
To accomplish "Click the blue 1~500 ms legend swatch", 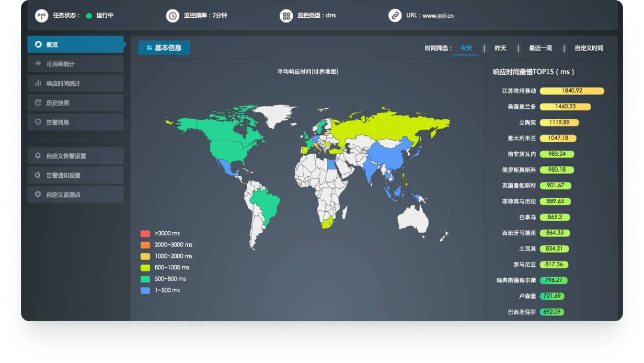I will (145, 290).
